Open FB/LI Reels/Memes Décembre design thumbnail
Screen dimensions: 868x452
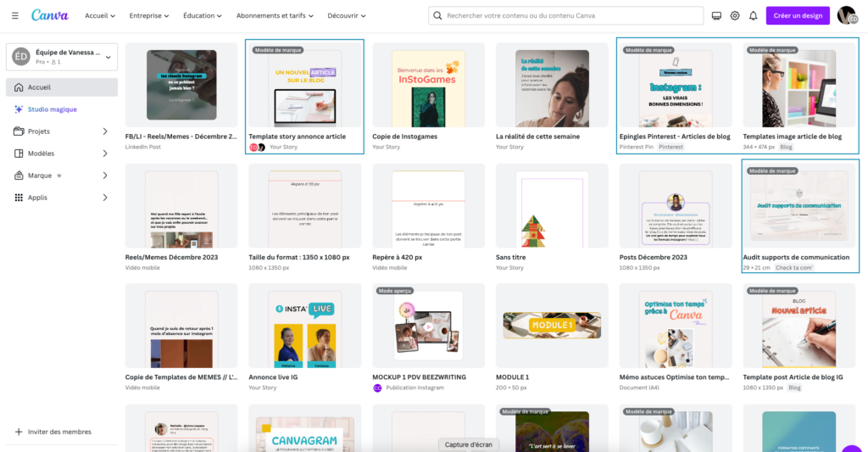(181, 86)
